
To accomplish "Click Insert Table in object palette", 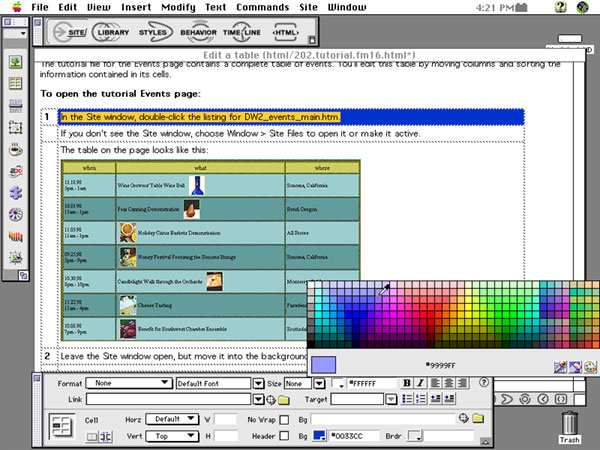I will [16, 83].
